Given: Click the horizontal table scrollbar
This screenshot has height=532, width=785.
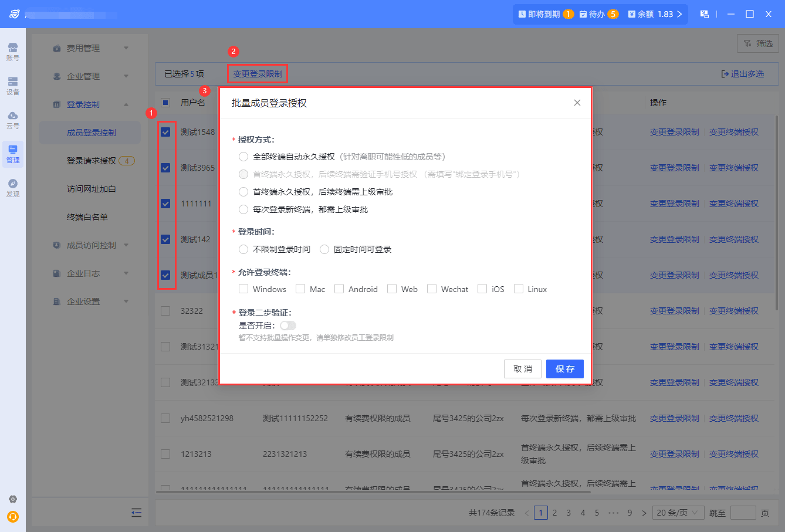Looking at the screenshot, I should (x=373, y=492).
